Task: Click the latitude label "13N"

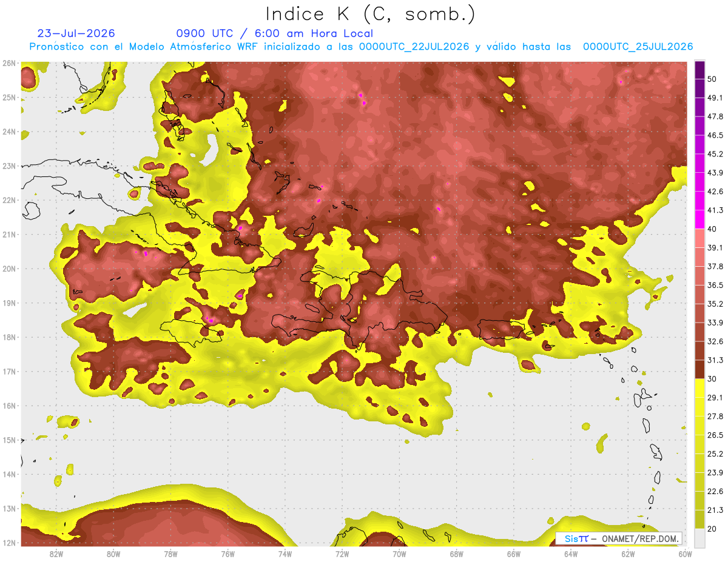Action: [x=8, y=509]
